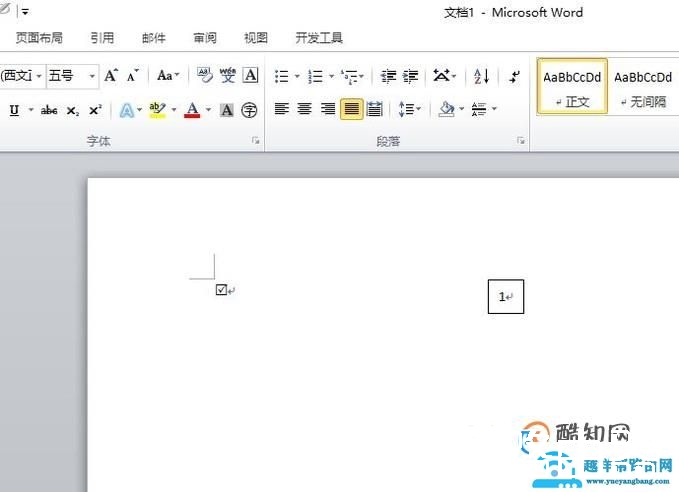Screen dimensions: 679x492
Task: Open the 引用 tab
Action: pos(102,38)
